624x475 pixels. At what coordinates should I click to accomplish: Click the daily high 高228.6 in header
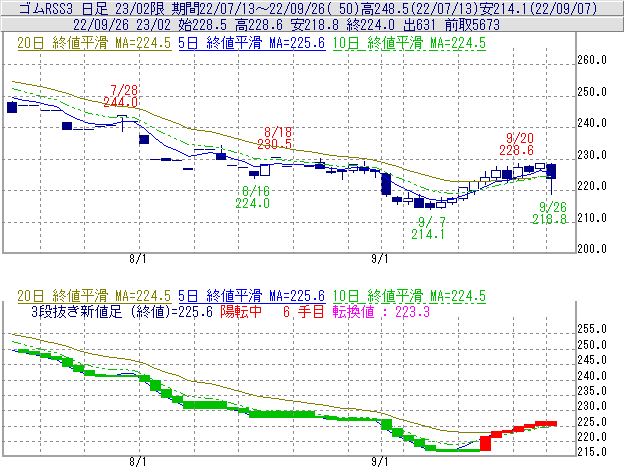tap(259, 25)
